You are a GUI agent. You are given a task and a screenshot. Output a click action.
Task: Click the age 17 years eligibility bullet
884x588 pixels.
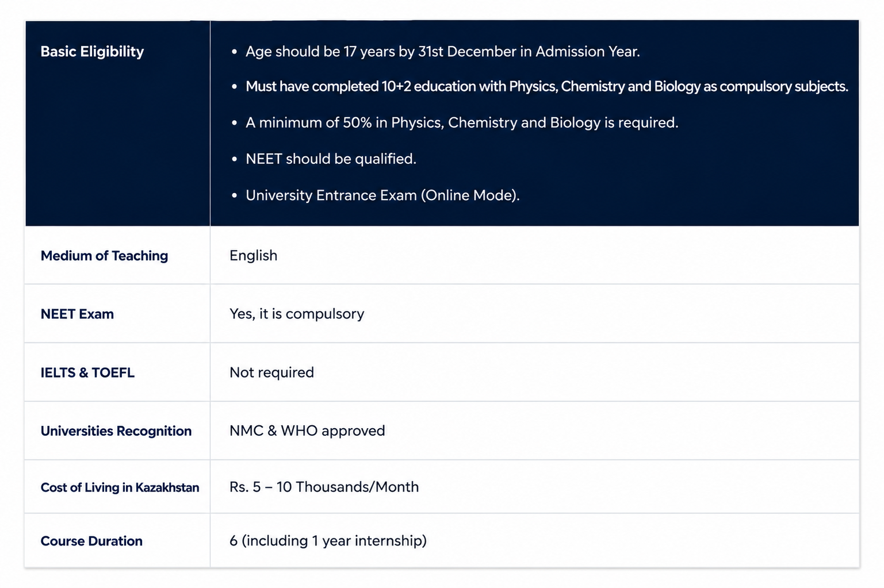pyautogui.click(x=443, y=52)
